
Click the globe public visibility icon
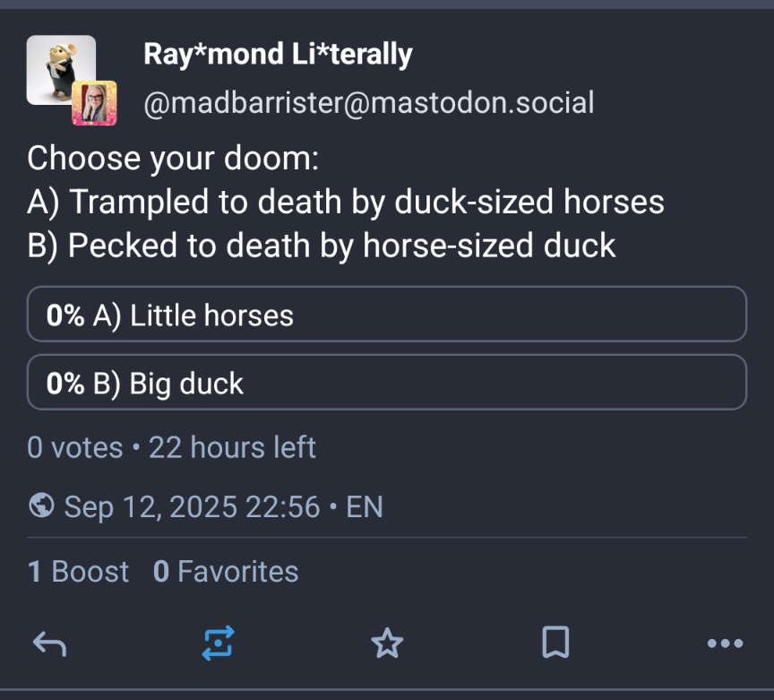(41, 506)
